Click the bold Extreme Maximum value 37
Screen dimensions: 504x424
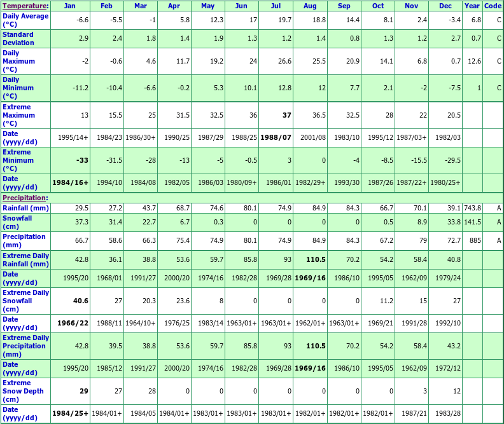point(287,115)
